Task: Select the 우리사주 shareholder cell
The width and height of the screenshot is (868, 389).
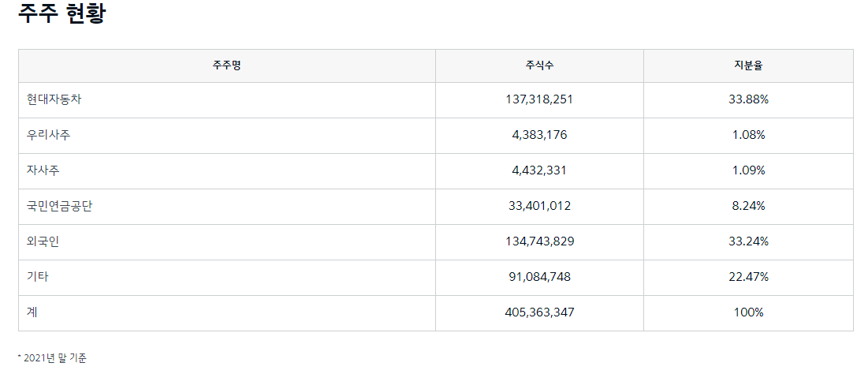Action: [x=48, y=135]
